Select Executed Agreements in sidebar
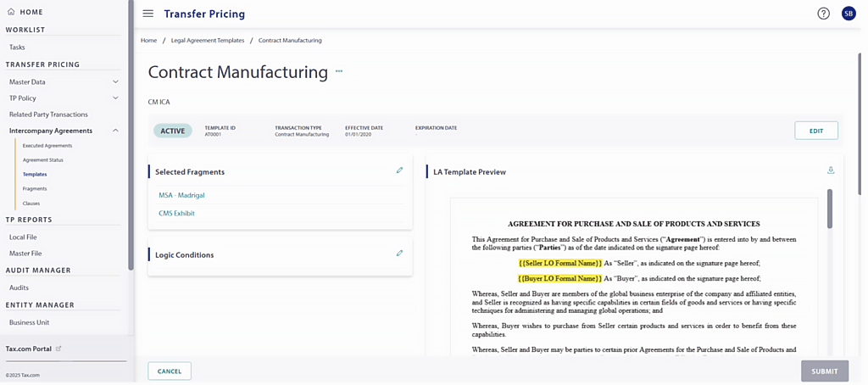This screenshot has width=868, height=385. 47,146
